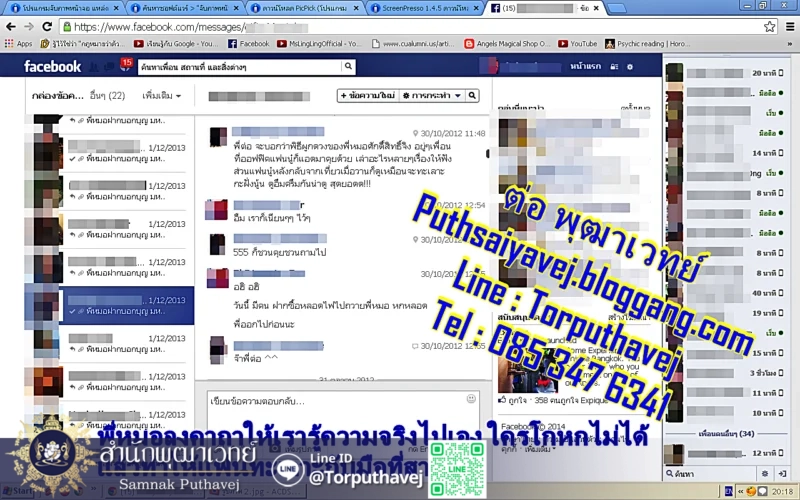Image resolution: width=800 pixels, height=500 pixels.
Task: Search within conversation using magnifier button
Action: point(472,96)
